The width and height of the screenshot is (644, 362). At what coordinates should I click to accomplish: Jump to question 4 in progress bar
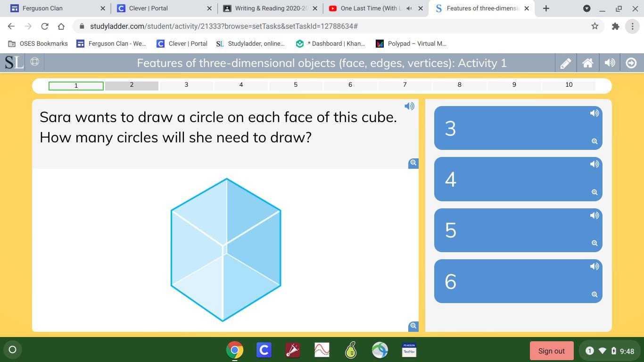pyautogui.click(x=241, y=85)
